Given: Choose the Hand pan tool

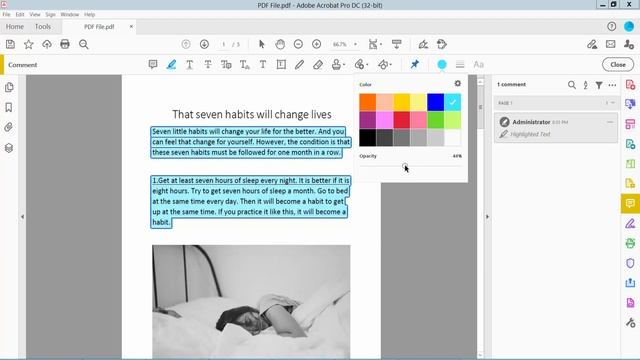Looking at the screenshot, I should pos(280,44).
